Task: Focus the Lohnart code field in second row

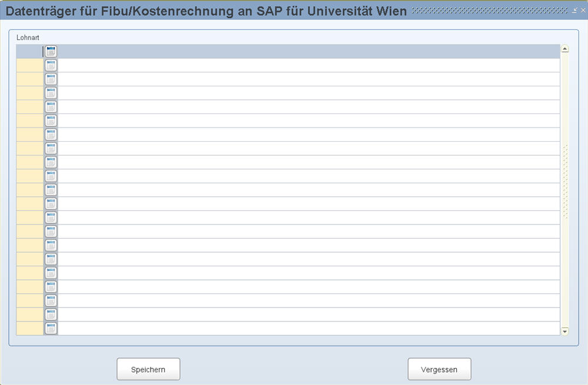Action: [29, 65]
